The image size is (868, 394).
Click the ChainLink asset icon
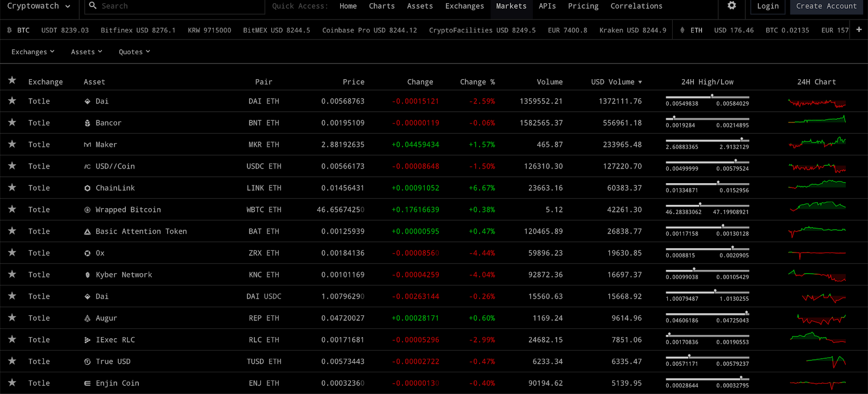[87, 188]
